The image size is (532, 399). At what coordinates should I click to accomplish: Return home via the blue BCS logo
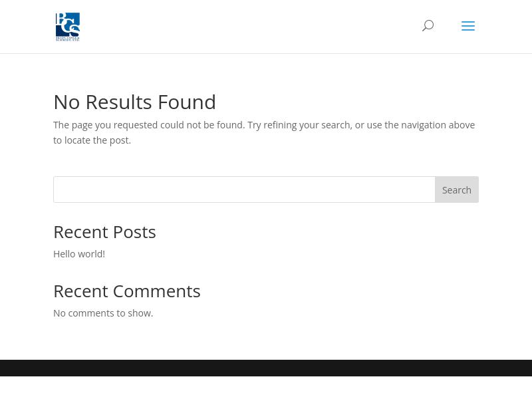point(68,27)
